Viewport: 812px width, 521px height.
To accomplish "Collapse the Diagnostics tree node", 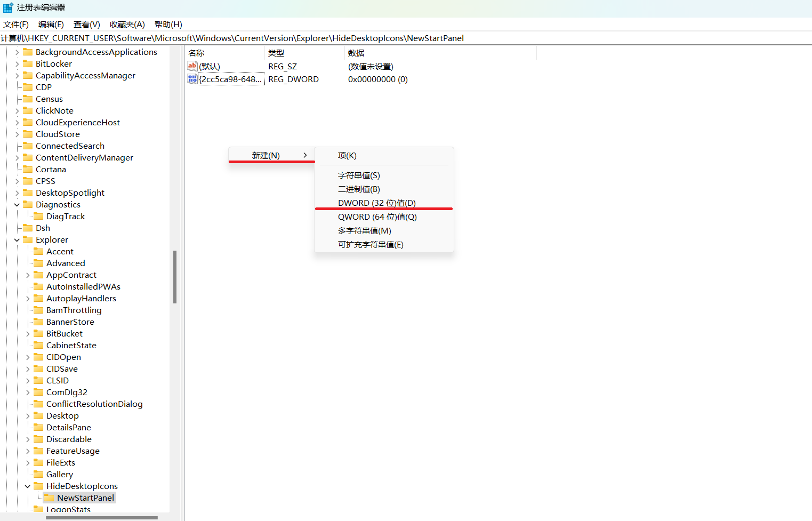I will coord(17,205).
